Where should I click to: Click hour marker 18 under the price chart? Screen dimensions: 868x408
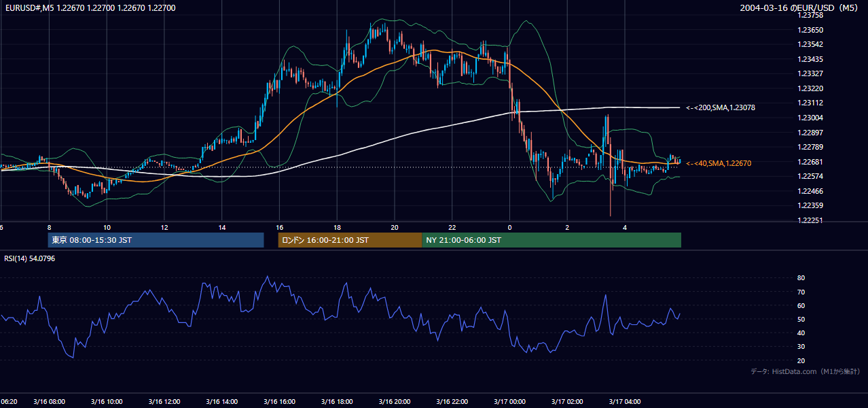pyautogui.click(x=337, y=226)
